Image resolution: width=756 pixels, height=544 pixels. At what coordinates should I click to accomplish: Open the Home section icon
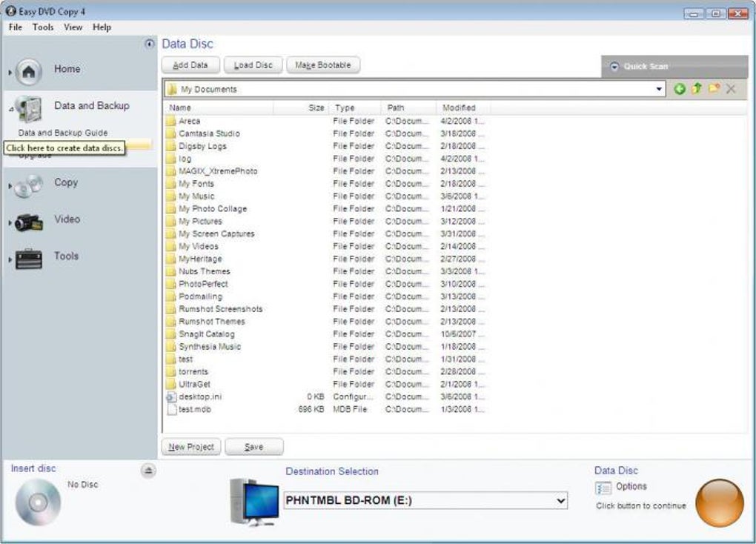coord(28,72)
